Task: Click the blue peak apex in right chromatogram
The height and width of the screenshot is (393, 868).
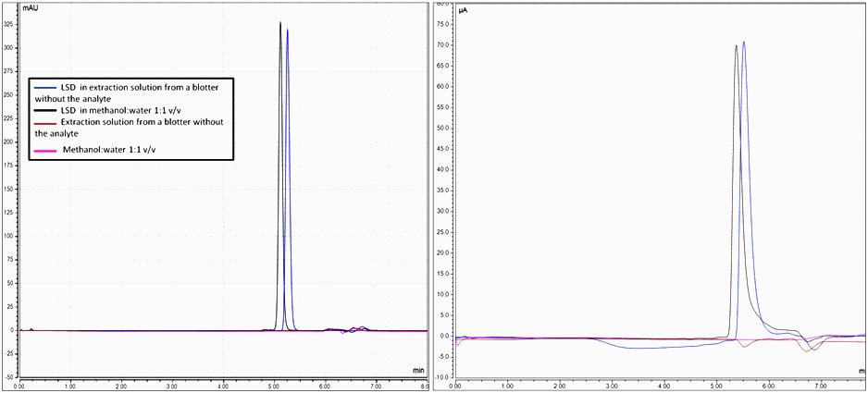Action: pyautogui.click(x=744, y=42)
